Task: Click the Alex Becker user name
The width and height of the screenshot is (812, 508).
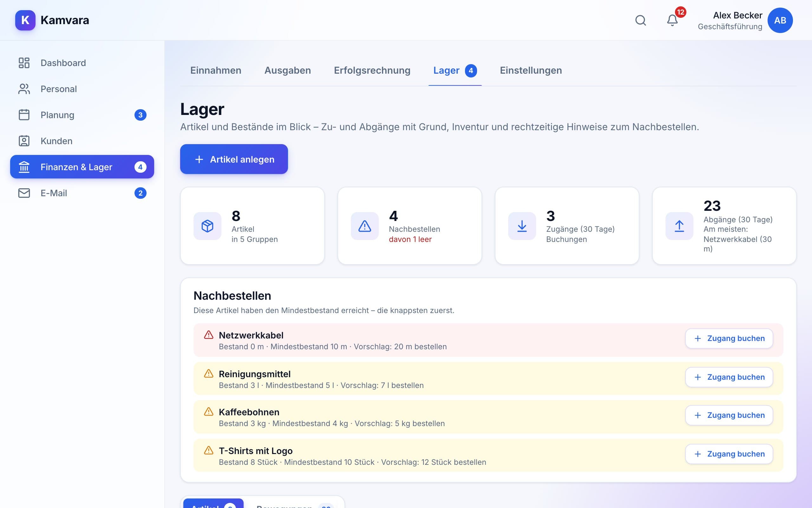Action: (737, 16)
